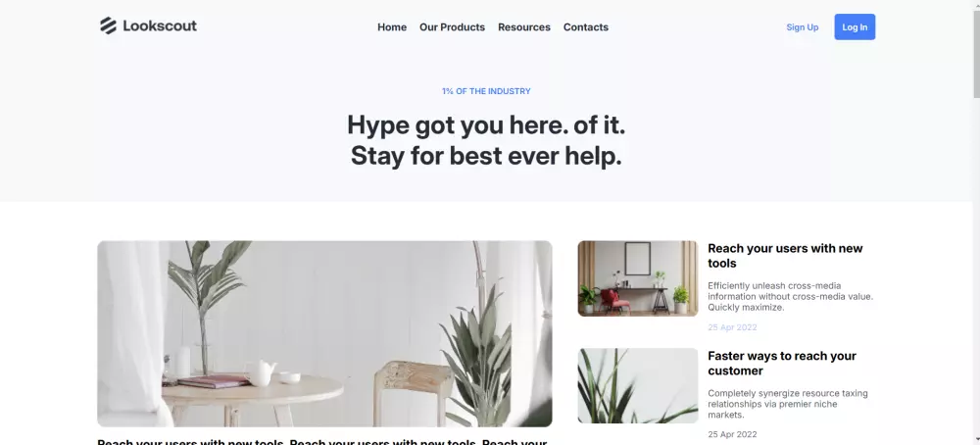Open 'Faster ways to reach your customer' title
The width and height of the screenshot is (980, 445).
[x=782, y=363]
